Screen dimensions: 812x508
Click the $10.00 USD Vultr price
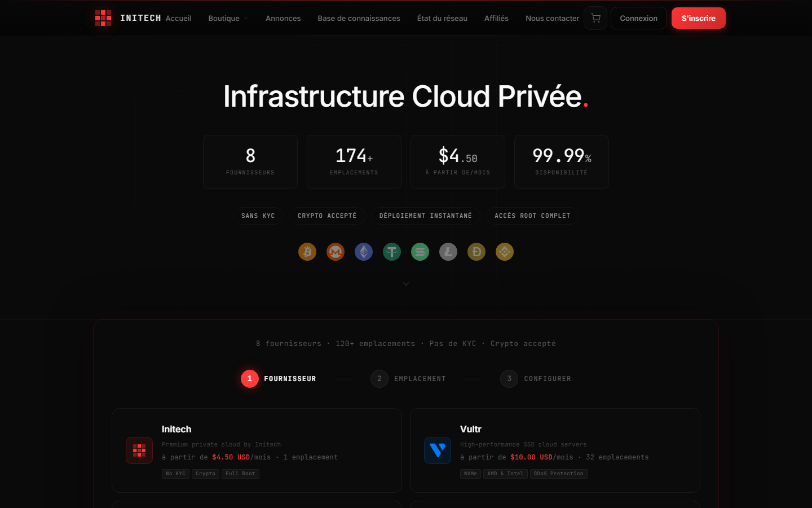click(532, 457)
